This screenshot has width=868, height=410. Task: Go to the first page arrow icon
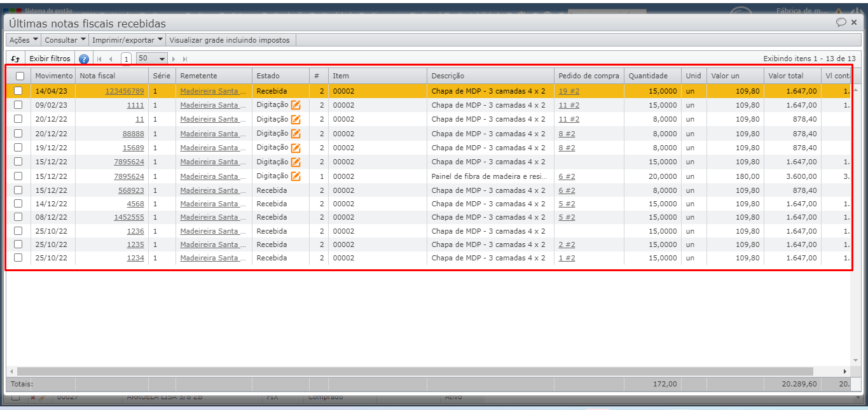(x=99, y=59)
